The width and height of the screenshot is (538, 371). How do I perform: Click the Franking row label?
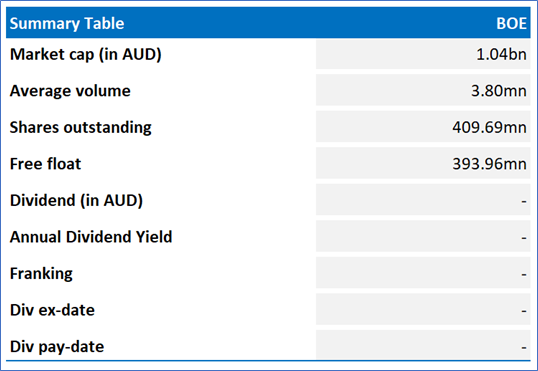click(41, 274)
